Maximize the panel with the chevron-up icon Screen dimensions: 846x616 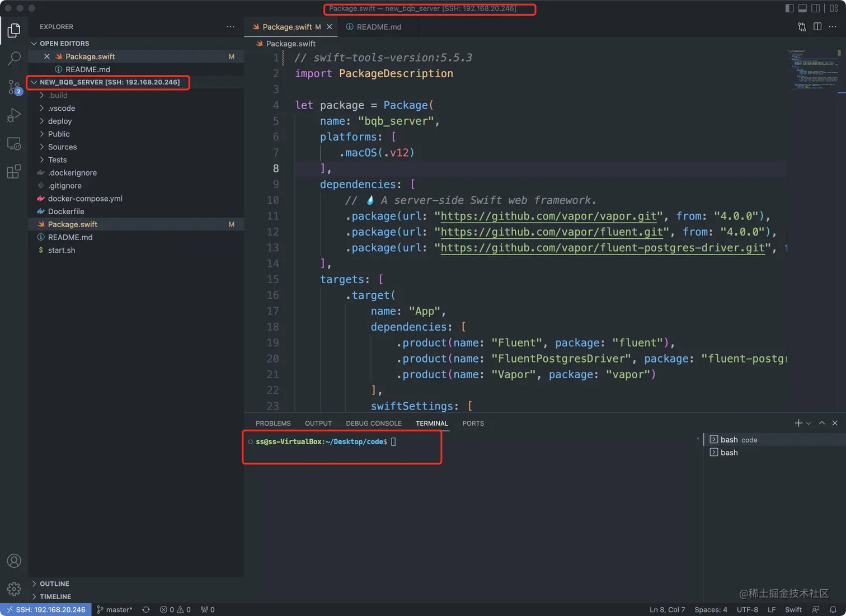[x=822, y=423]
